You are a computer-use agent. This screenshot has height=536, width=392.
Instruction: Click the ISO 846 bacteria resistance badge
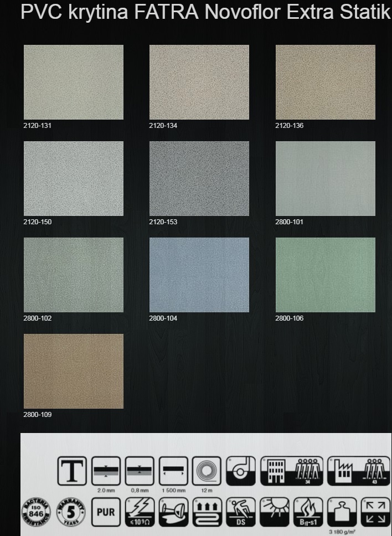(x=36, y=512)
